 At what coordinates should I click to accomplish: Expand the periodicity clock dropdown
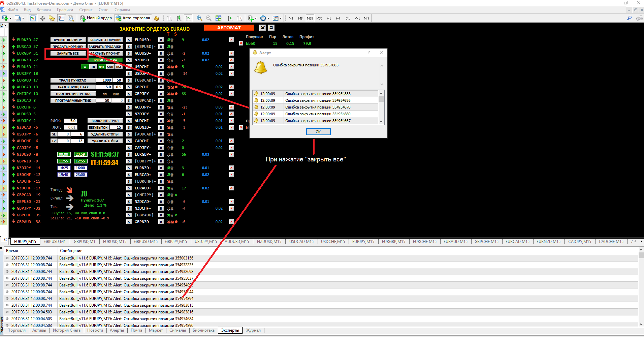268,19
